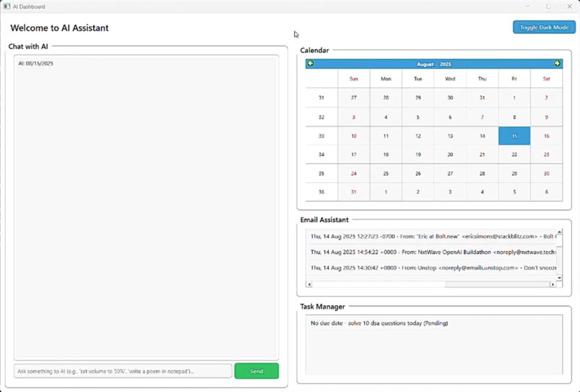Open the email from Eric at Bolt.new
The height and width of the screenshot is (392, 580).
tap(431, 237)
